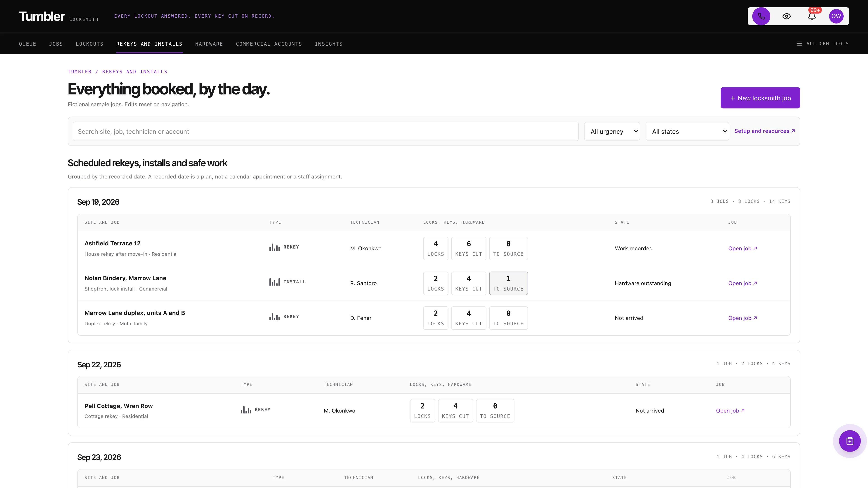Screen dimensions: 868x488
Task: Open job for Pell Cottage, Wren Row
Action: click(730, 411)
